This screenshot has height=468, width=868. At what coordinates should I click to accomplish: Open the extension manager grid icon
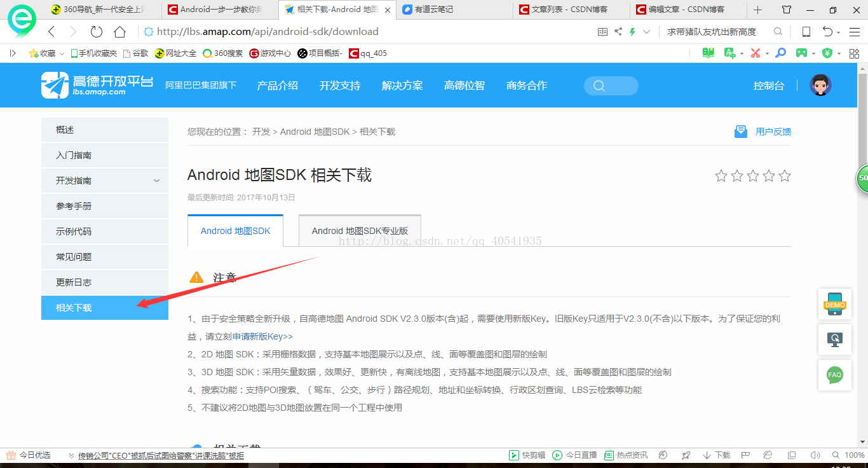(855, 53)
